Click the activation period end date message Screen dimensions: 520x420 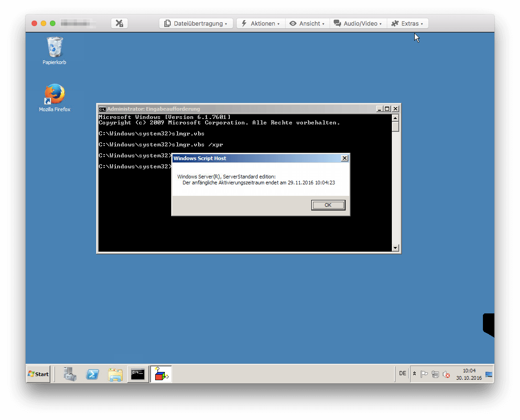coord(259,183)
